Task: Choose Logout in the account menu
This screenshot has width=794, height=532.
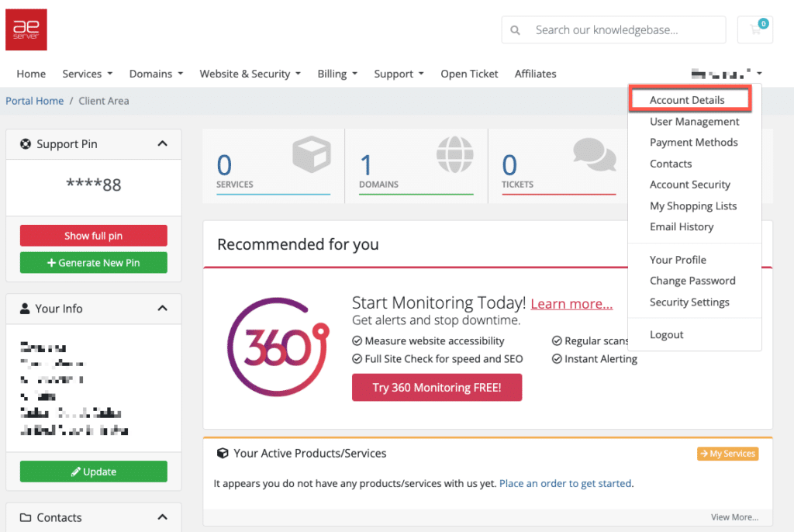Action: click(666, 335)
